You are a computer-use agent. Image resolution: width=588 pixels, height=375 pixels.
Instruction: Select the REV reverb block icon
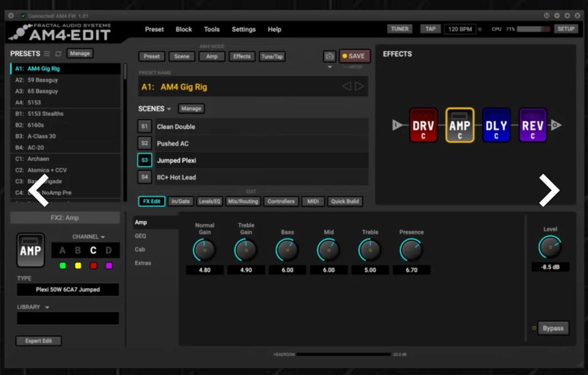[x=532, y=126]
